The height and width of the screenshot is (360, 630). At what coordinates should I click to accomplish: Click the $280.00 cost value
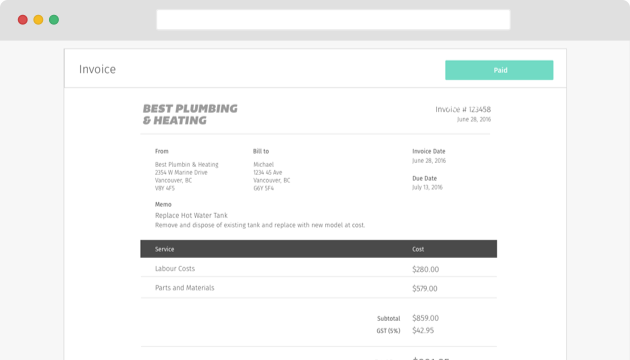[425, 269]
